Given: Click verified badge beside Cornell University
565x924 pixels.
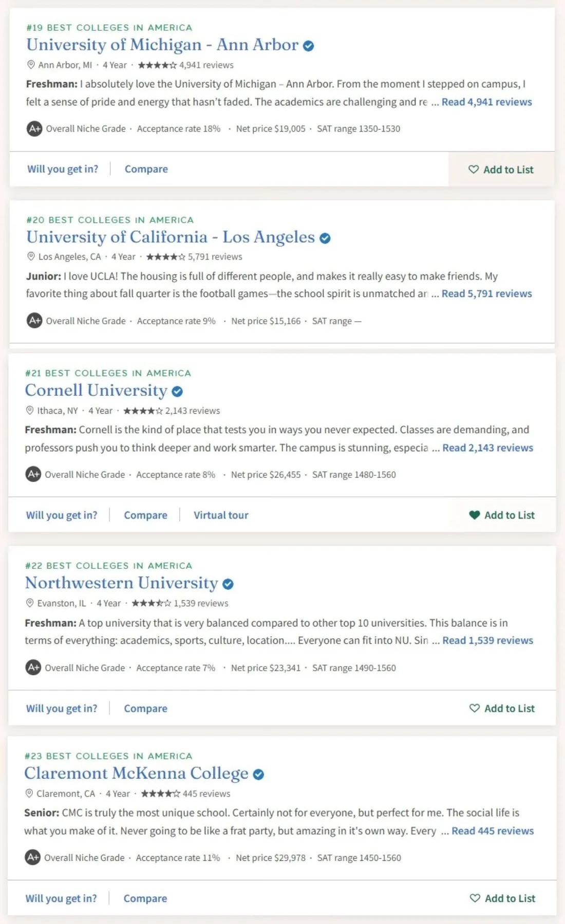Looking at the screenshot, I should (x=177, y=392).
